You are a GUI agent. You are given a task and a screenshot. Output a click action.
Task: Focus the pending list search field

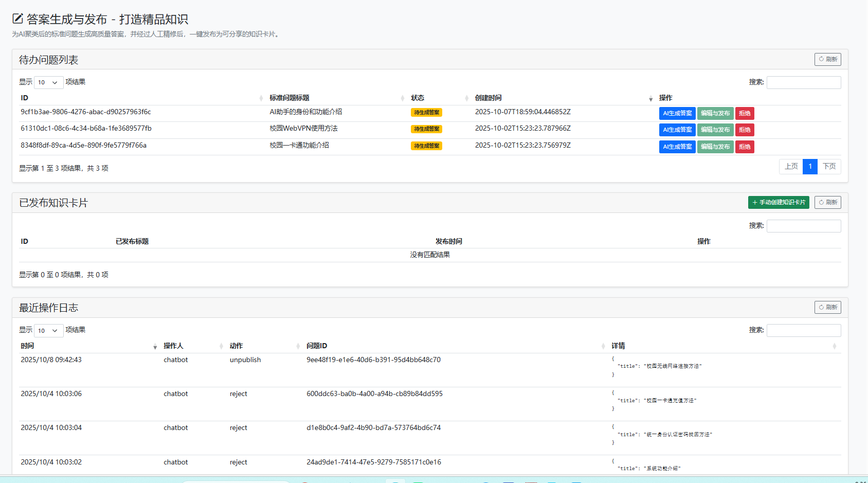coord(803,82)
